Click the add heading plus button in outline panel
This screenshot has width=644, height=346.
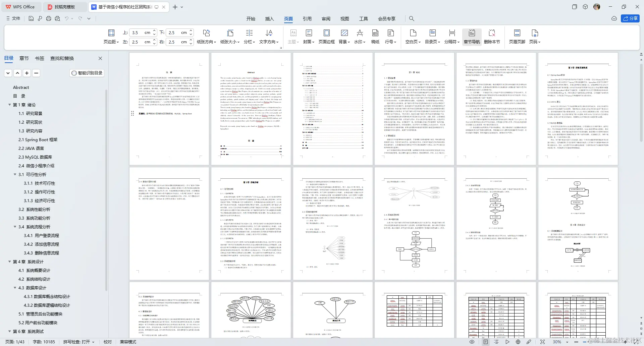[x=27, y=73]
